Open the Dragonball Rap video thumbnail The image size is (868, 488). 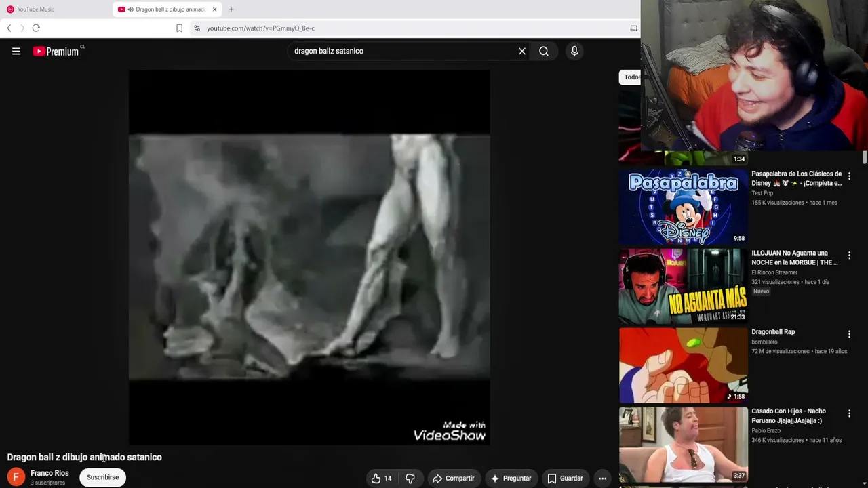click(x=684, y=365)
